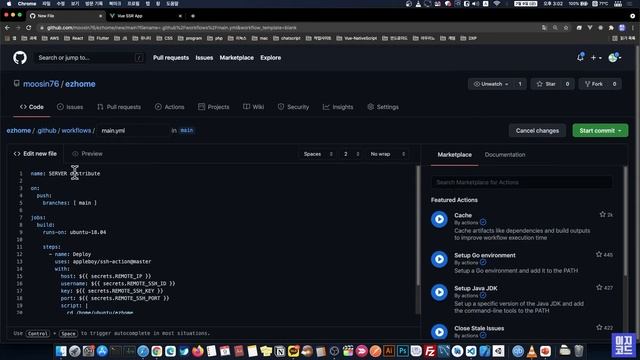The image size is (640, 360).
Task: Play icon next to Setup Go environment
Action: click(439, 259)
